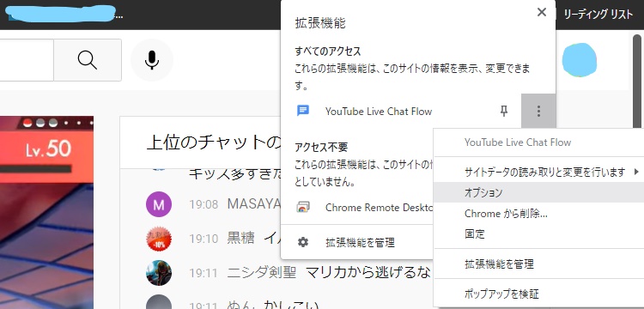Click the マリカから逃げるな chat message
The image size is (644, 309).
point(368,272)
